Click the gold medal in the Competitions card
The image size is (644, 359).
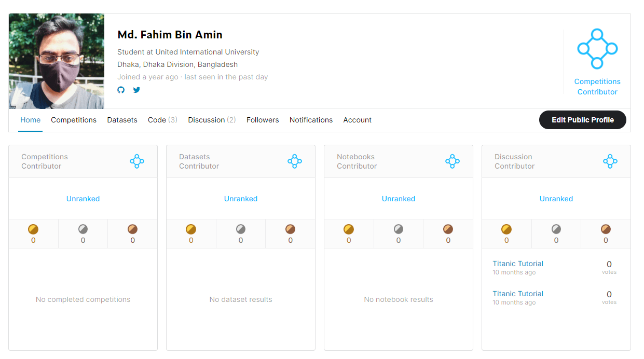[x=33, y=229]
